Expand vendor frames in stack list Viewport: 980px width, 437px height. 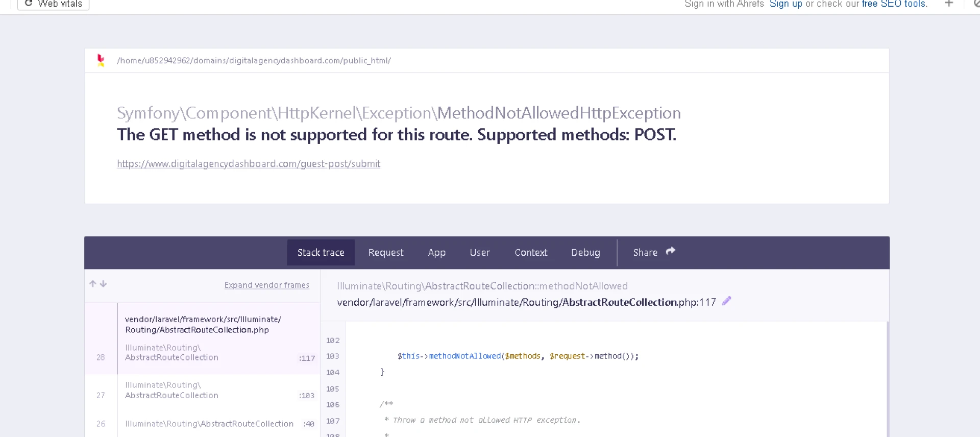[x=266, y=285]
